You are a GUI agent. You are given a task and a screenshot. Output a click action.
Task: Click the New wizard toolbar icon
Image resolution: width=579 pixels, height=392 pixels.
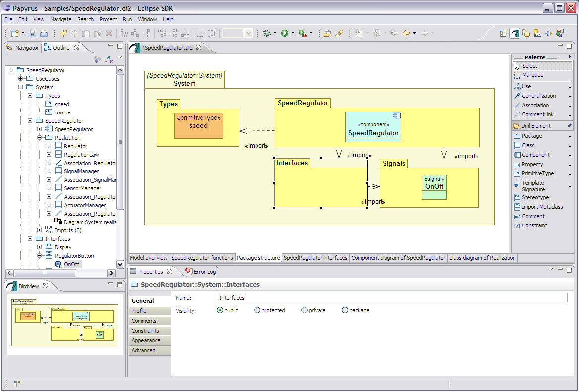point(15,34)
